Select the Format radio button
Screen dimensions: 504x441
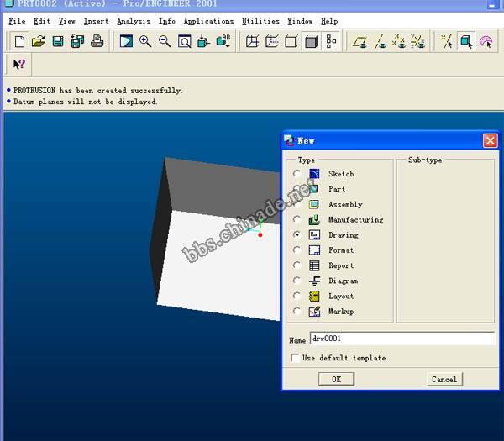click(x=297, y=250)
